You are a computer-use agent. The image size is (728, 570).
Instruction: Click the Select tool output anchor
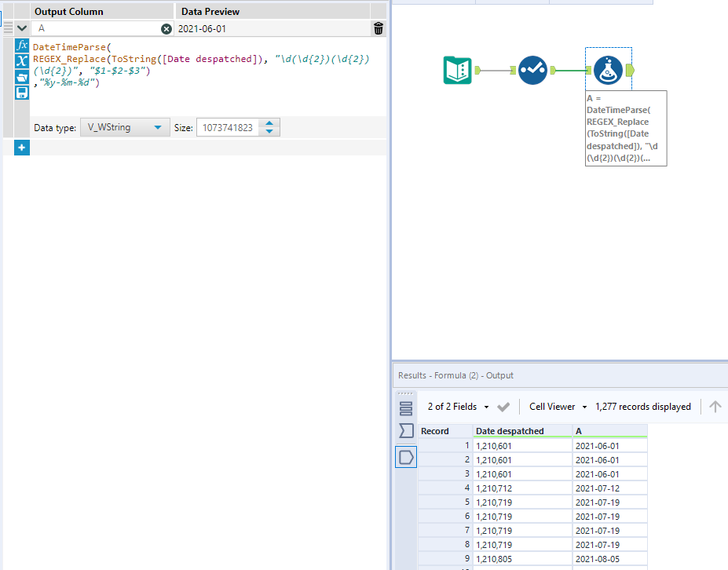553,70
